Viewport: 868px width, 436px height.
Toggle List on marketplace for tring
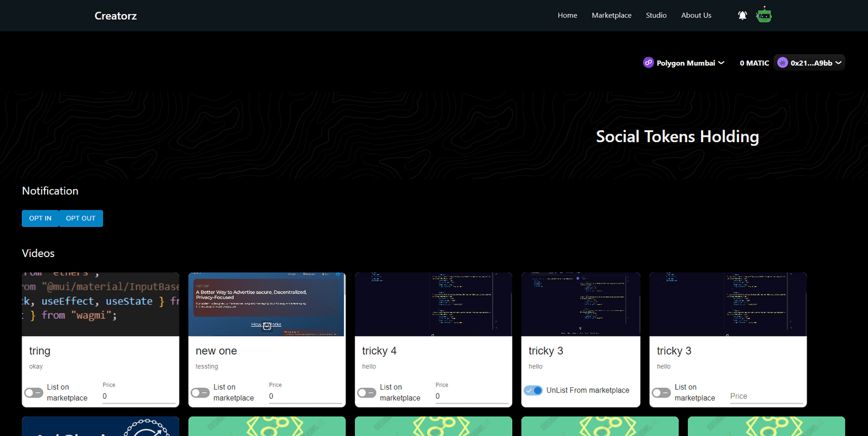pyautogui.click(x=34, y=393)
